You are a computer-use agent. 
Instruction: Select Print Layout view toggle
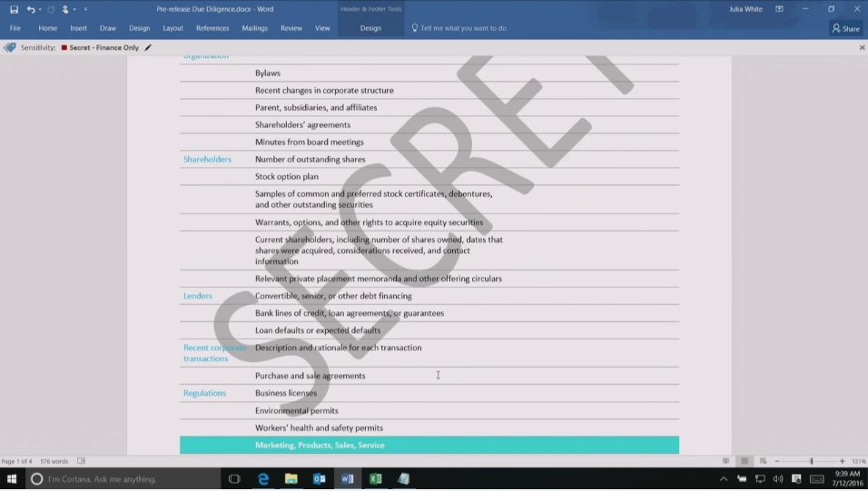[x=745, y=461]
